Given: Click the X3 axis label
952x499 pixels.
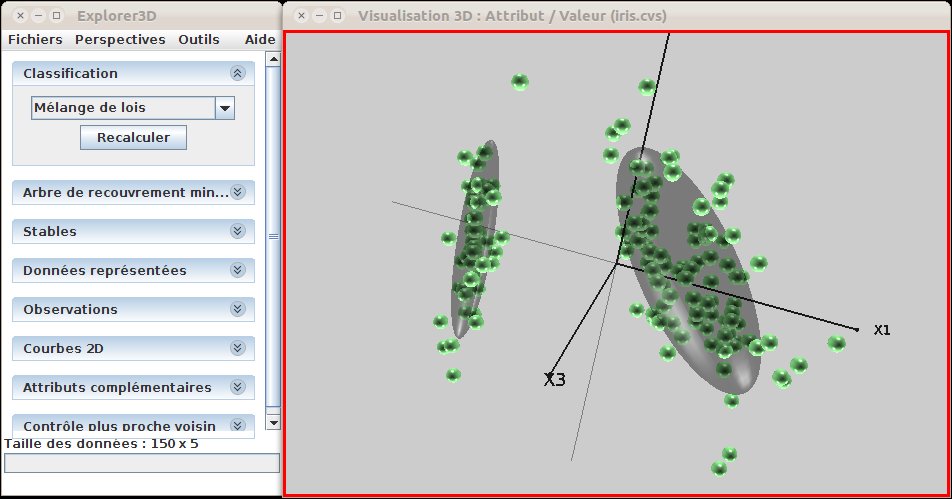Looking at the screenshot, I should click(554, 379).
